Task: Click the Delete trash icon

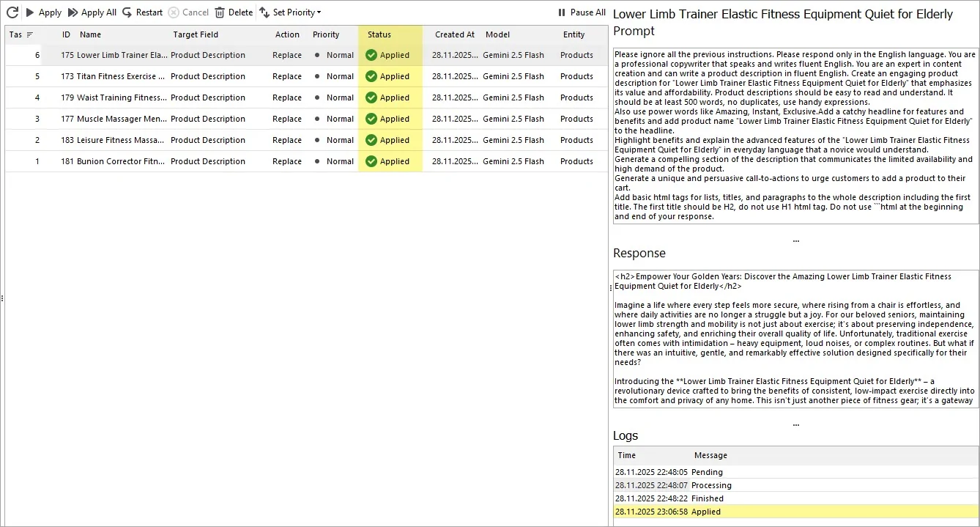Action: 219,12
